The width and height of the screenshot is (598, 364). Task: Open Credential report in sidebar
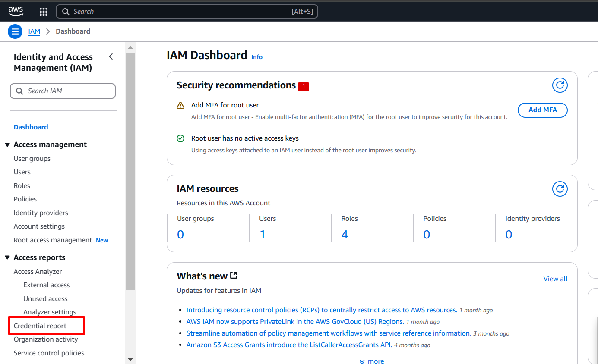pos(40,326)
